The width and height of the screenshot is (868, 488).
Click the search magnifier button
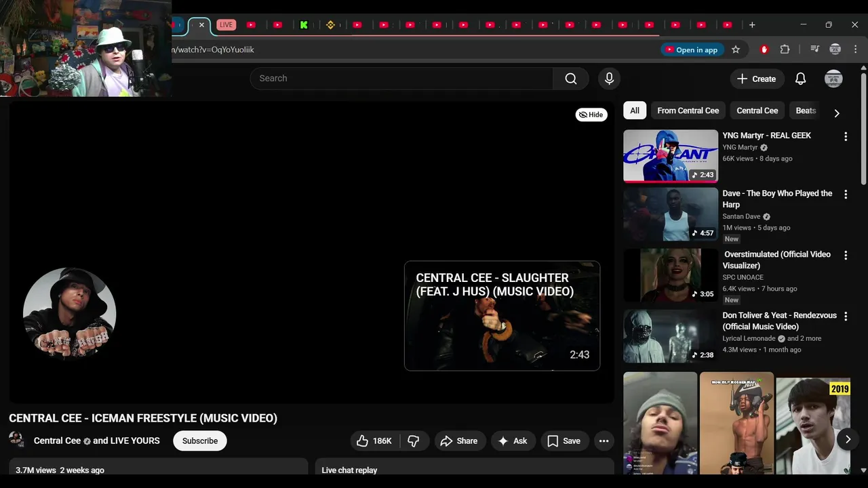pyautogui.click(x=571, y=79)
